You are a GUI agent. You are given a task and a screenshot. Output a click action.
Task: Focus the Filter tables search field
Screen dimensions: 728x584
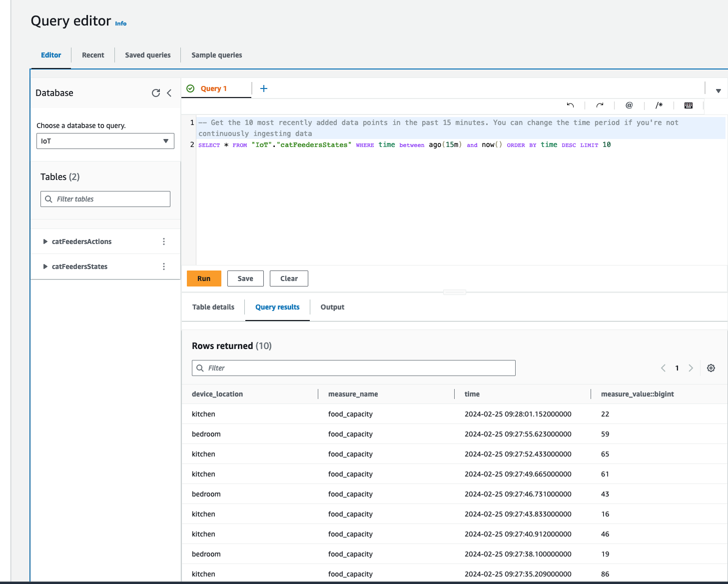click(x=105, y=199)
